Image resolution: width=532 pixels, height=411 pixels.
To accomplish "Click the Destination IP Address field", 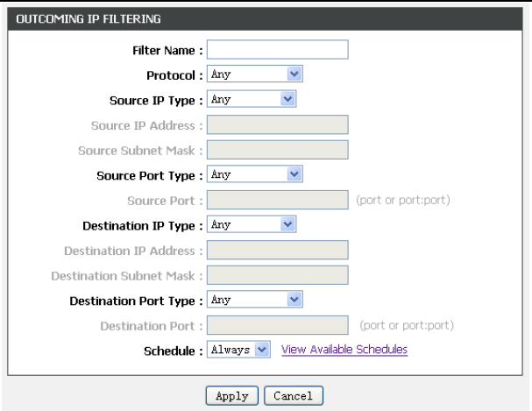I will pyautogui.click(x=277, y=250).
